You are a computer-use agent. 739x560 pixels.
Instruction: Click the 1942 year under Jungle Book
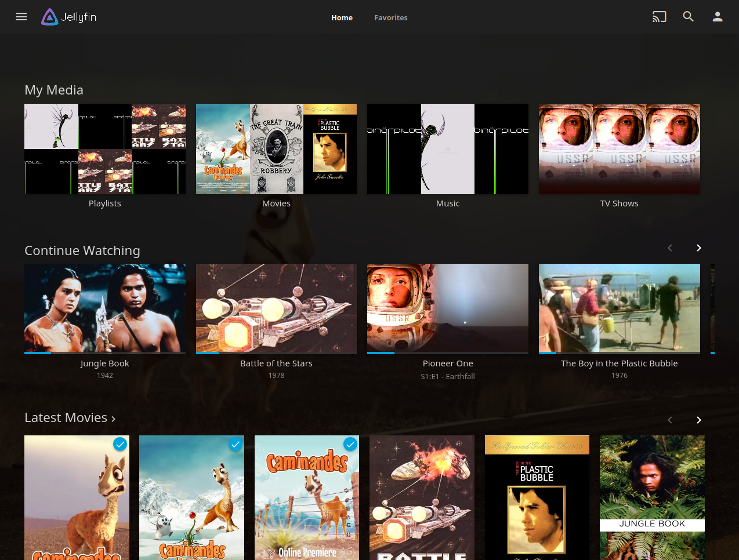pos(105,376)
